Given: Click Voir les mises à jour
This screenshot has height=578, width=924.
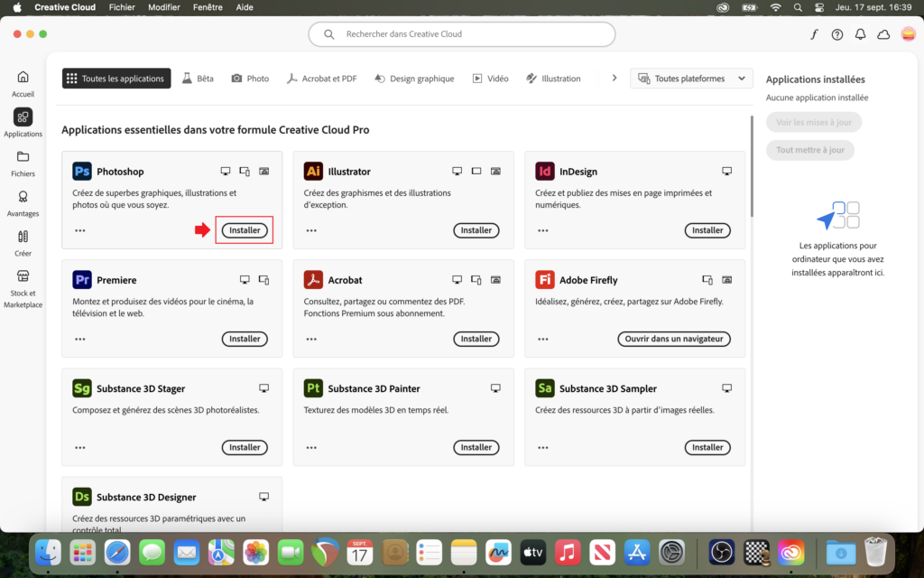Looking at the screenshot, I should pyautogui.click(x=814, y=122).
